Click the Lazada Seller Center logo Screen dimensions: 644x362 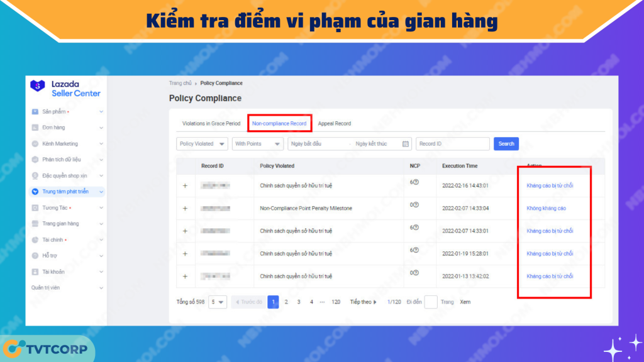pos(65,88)
